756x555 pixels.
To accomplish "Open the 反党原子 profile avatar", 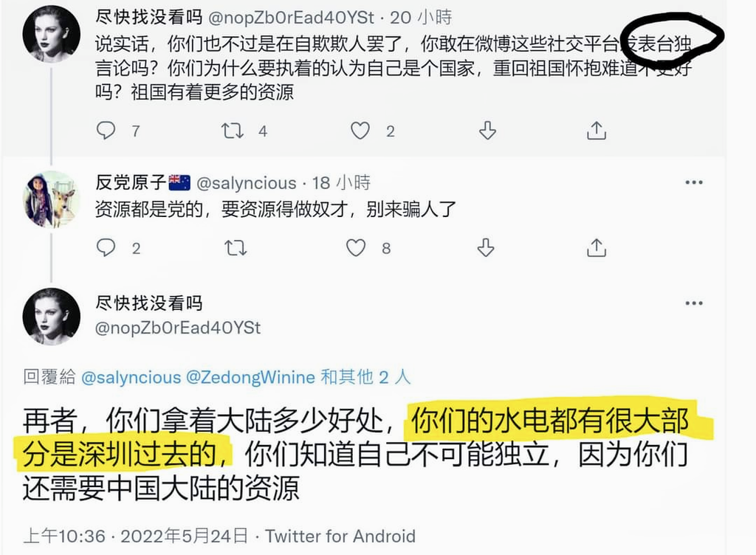I will 51,199.
